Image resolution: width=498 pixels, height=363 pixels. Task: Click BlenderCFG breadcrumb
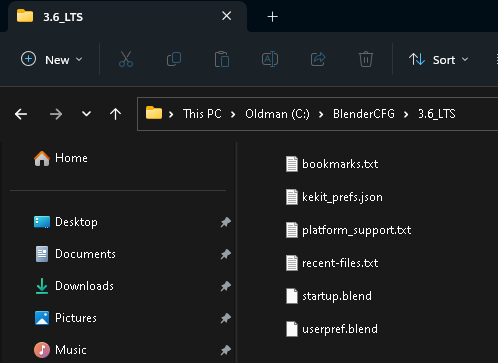[364, 114]
